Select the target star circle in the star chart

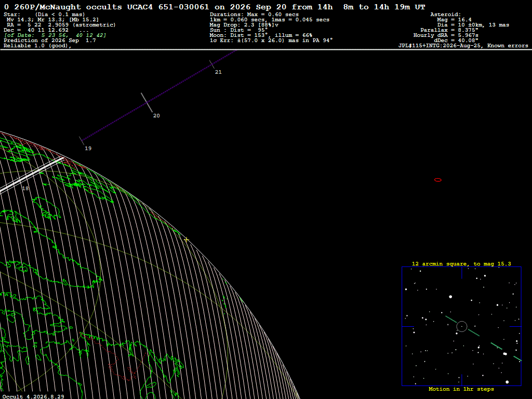click(x=461, y=326)
